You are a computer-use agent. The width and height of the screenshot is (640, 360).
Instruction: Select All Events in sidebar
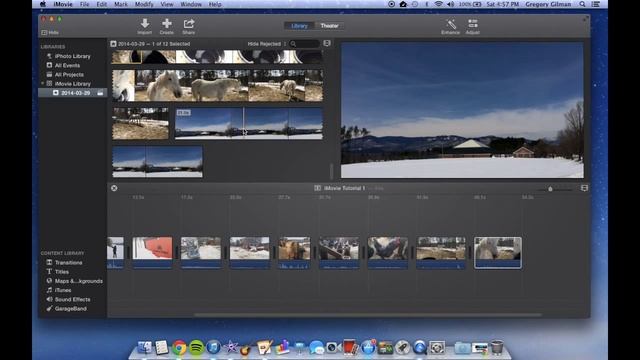(67, 65)
